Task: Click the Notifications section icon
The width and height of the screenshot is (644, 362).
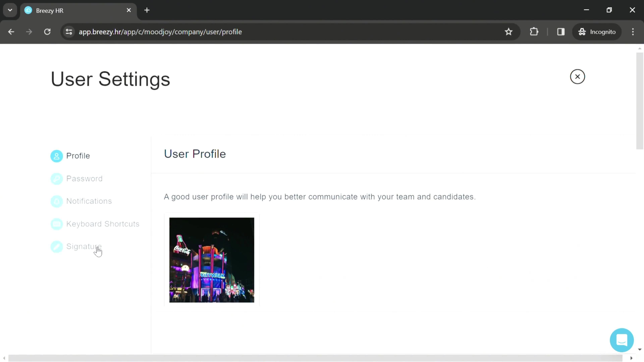Action: pos(57,201)
